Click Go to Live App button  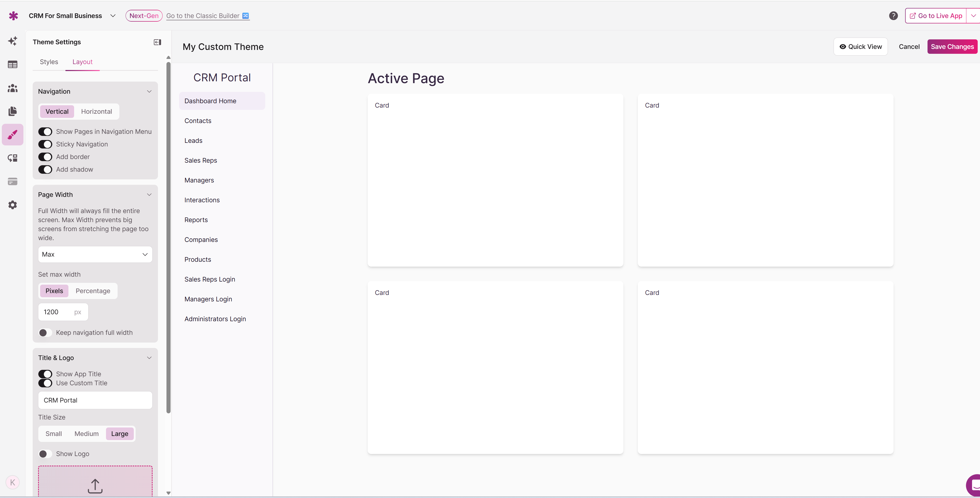[936, 16]
